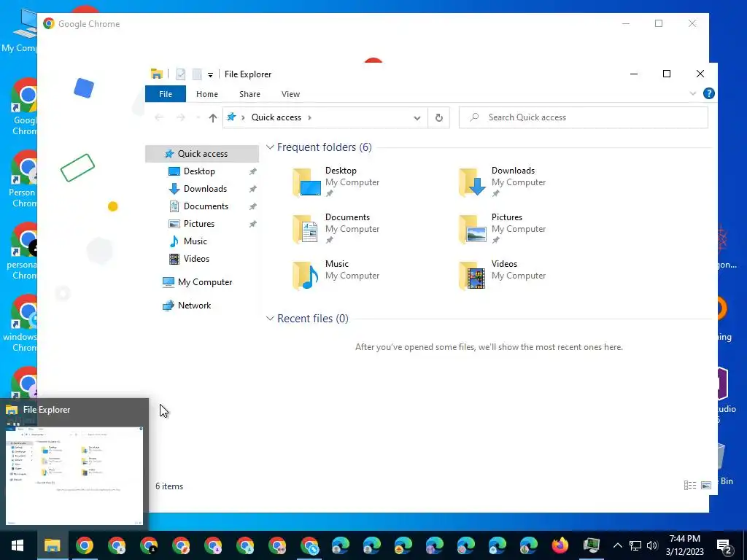Open the Windows Start menu
The image size is (747, 560).
[18, 545]
